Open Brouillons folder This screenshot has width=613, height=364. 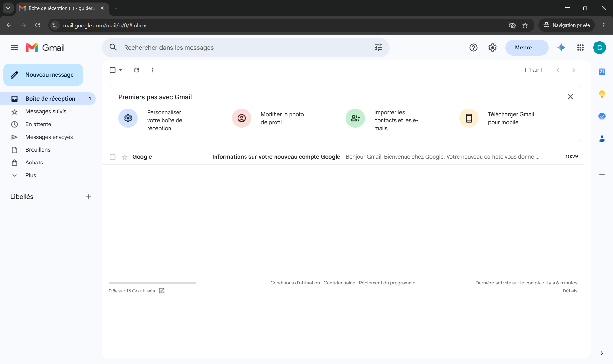click(48, 150)
